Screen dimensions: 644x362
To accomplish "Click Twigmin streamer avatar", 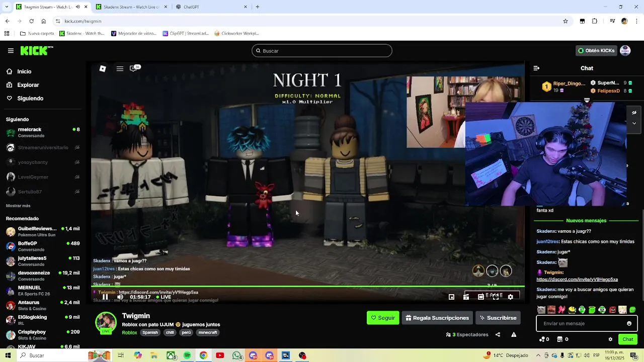I will click(106, 323).
